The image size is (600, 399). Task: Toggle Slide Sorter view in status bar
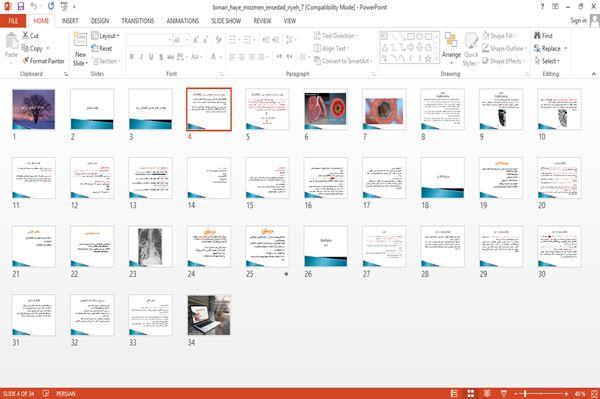click(471, 393)
